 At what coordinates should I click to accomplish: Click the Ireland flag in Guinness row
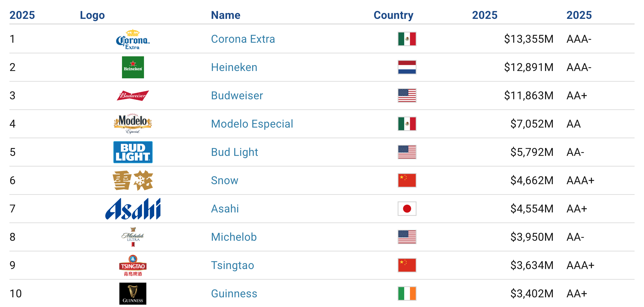tap(407, 294)
